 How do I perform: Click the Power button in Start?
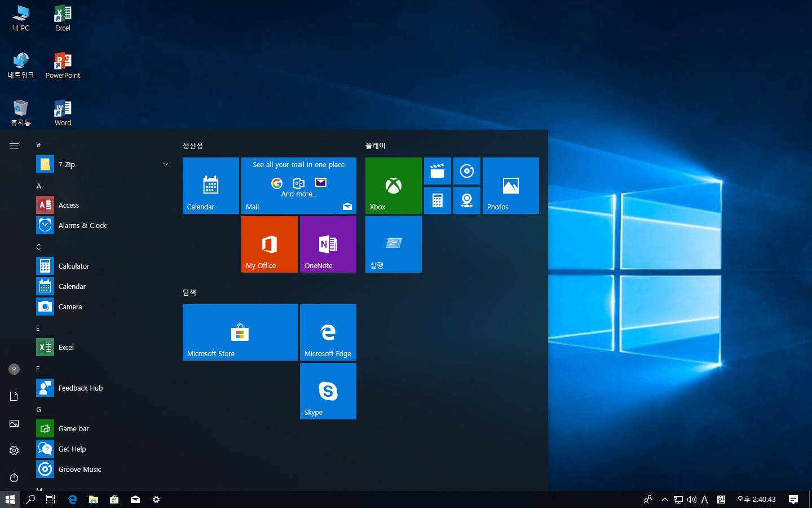coord(14,478)
